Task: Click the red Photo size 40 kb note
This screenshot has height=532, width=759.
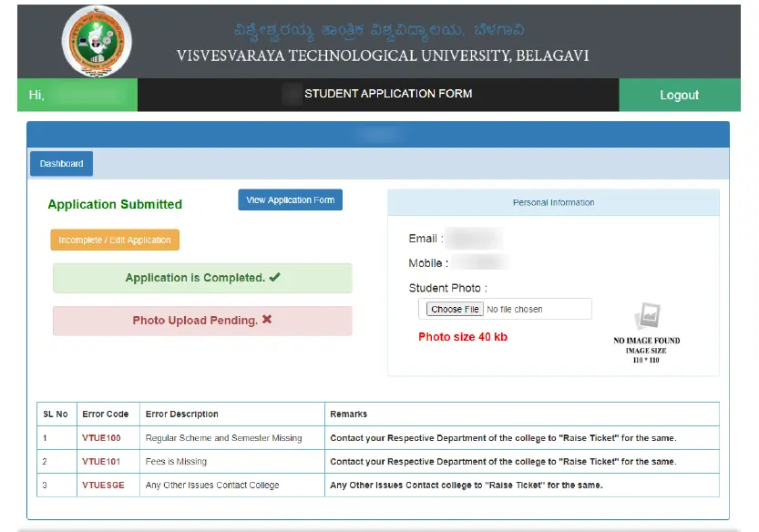Action: pyautogui.click(x=463, y=337)
